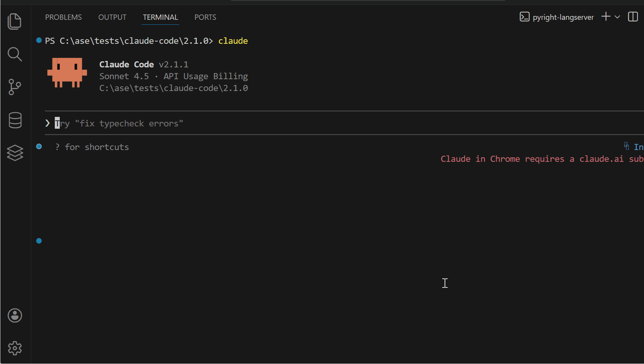Click the typed "claude" command text
Image resolution: width=644 pixels, height=364 pixels.
point(233,41)
